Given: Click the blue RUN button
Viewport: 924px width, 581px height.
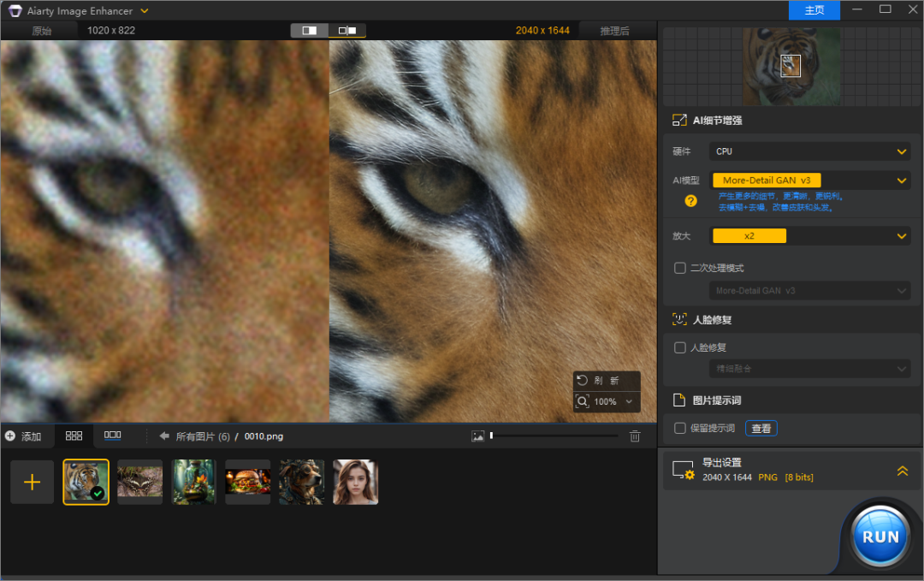Looking at the screenshot, I should coord(880,537).
